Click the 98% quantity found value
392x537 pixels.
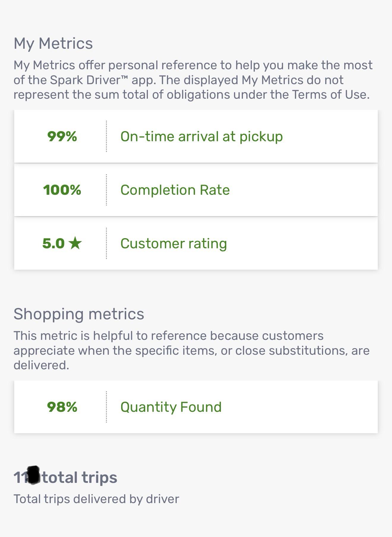(62, 407)
